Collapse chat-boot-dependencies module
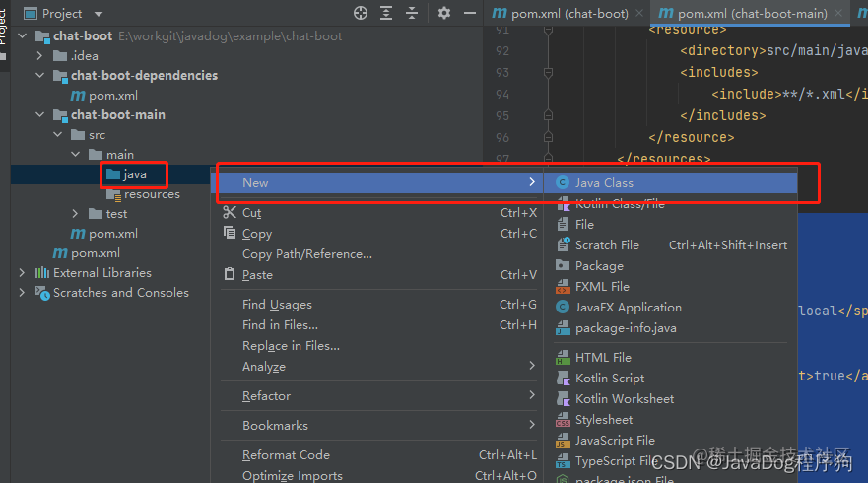 39,75
